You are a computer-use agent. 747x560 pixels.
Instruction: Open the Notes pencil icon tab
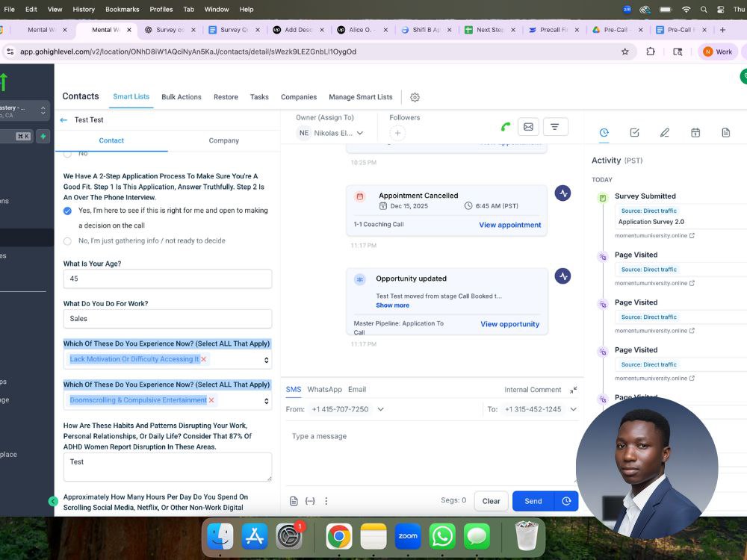click(665, 132)
